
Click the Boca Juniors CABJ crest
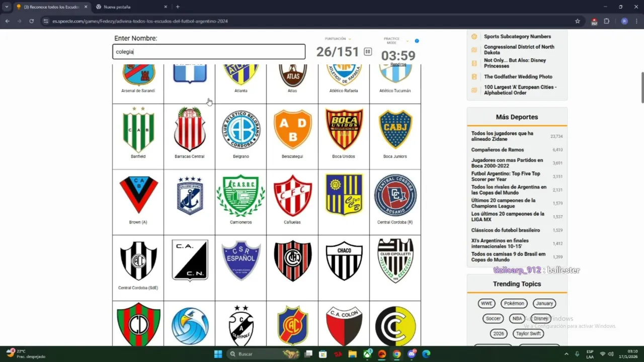pos(395,130)
